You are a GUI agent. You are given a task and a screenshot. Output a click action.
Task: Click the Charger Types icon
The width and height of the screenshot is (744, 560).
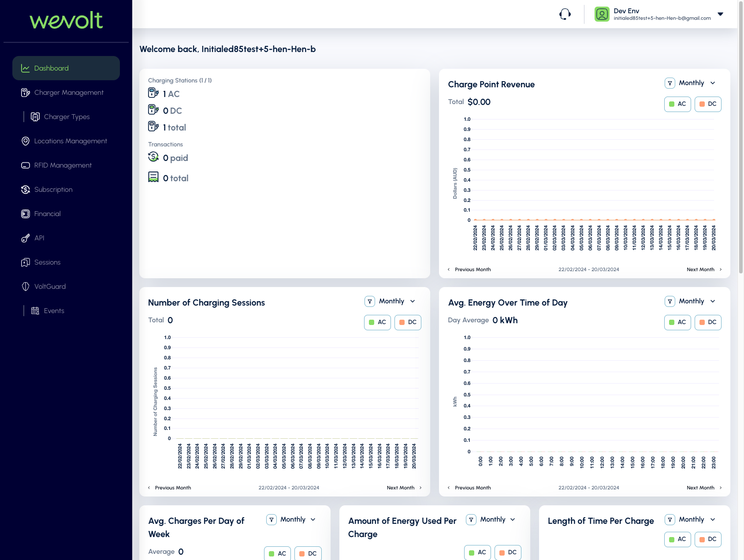pyautogui.click(x=35, y=117)
